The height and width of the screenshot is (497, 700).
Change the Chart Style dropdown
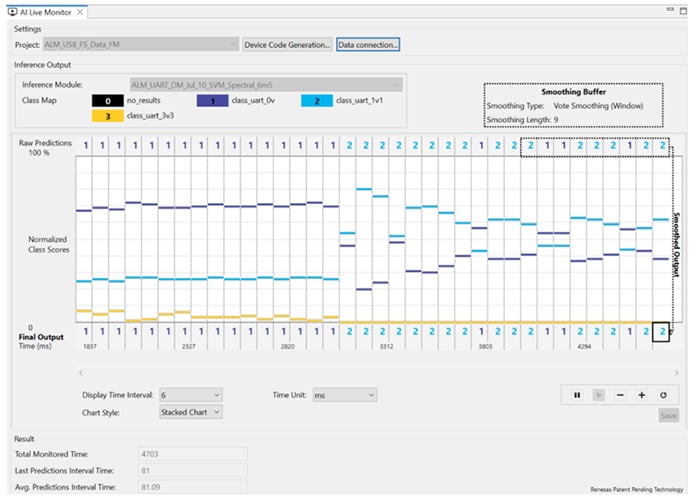click(x=216, y=411)
